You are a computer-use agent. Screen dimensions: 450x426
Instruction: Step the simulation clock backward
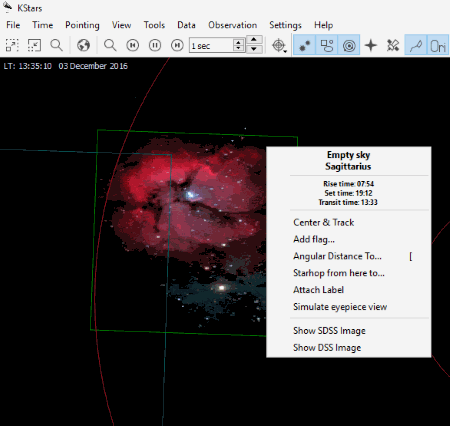pyautogui.click(x=133, y=45)
